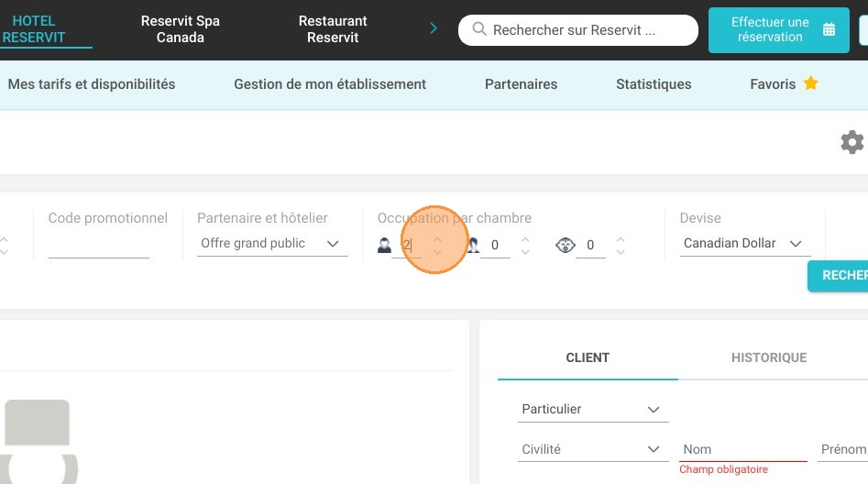Click the Prénom input field

click(842, 449)
